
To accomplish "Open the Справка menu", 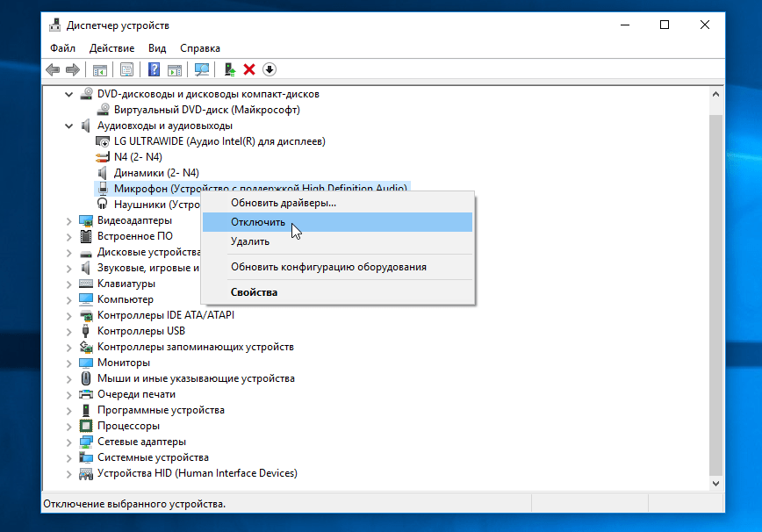I will 200,48.
